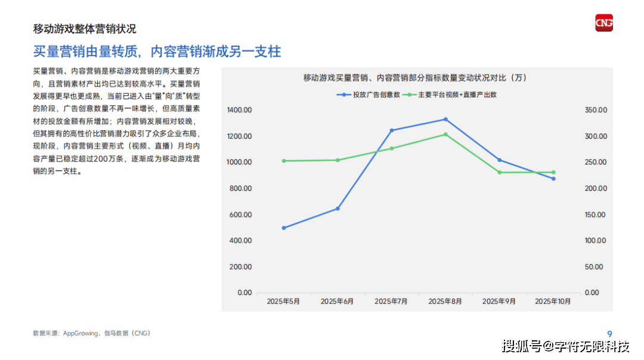Click the red CNG logo
This screenshot has width=644, height=360.
click(x=603, y=23)
